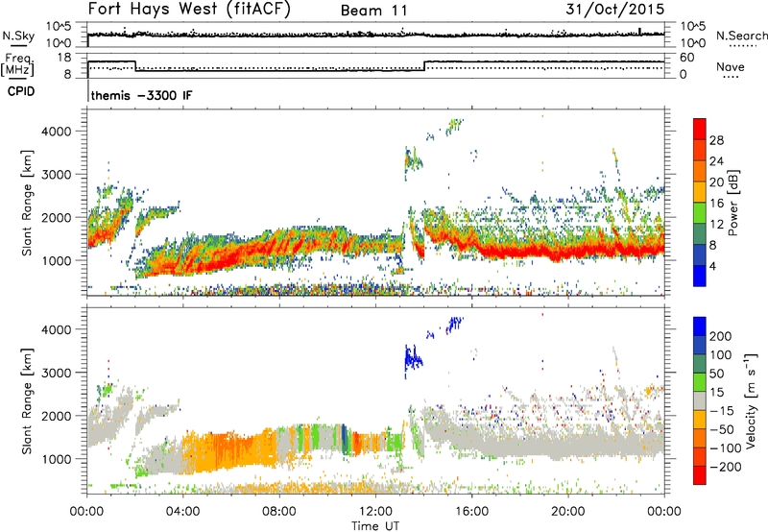Click the '20:00' time axis tick label

(567, 511)
